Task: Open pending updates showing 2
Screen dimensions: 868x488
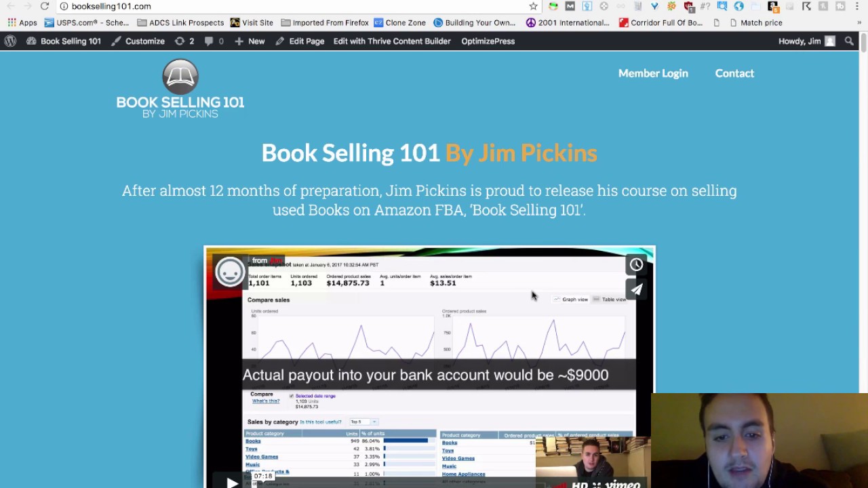Action: pos(184,41)
